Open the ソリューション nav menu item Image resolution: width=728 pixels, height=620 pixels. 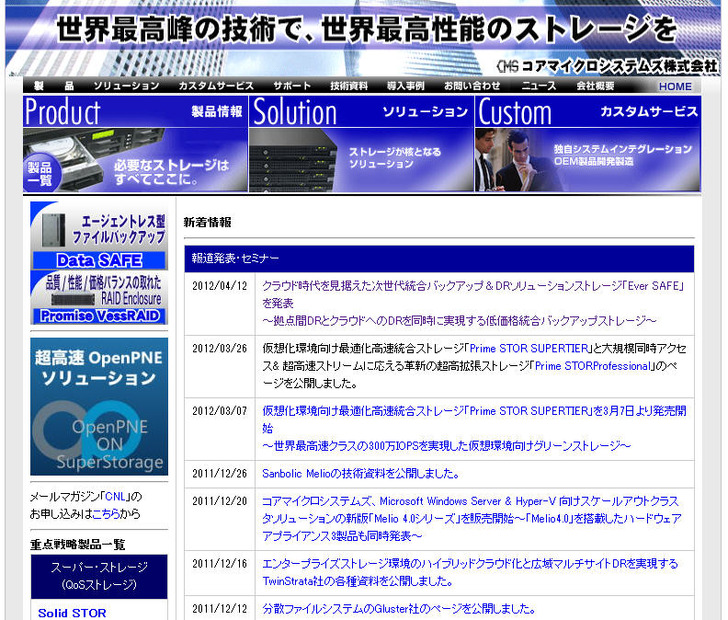[x=126, y=86]
